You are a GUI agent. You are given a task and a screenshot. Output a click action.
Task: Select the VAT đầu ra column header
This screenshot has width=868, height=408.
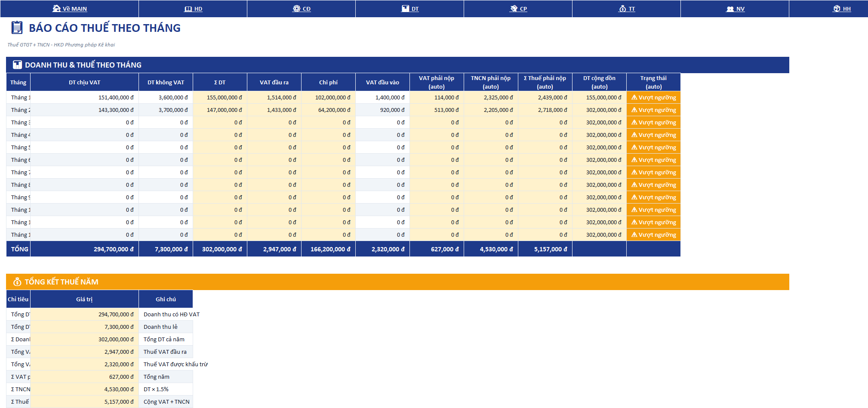274,82
